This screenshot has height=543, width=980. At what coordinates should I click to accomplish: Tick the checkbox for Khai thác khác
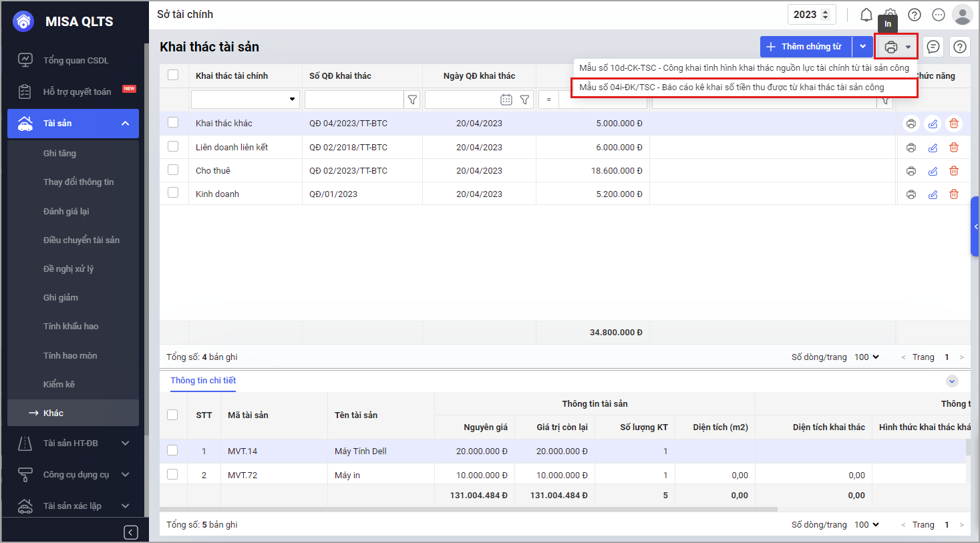pyautogui.click(x=173, y=123)
